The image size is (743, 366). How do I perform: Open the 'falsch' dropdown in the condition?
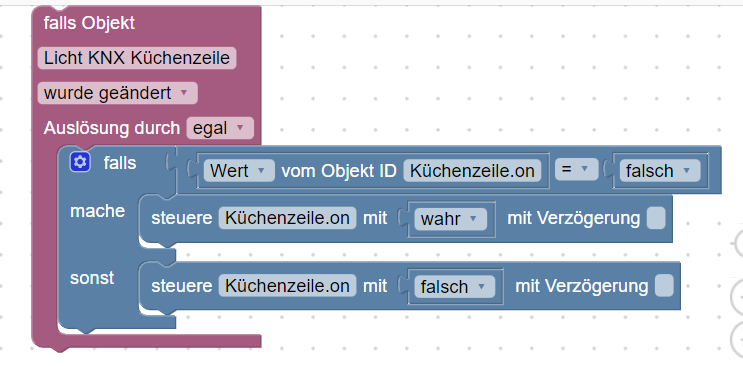[660, 171]
